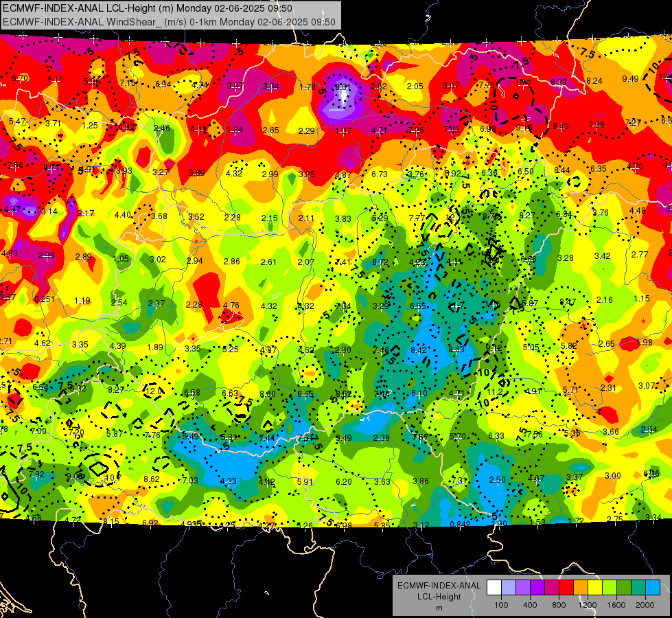
Task: Click the violet legend swatch right of 400
Action: click(x=537, y=588)
